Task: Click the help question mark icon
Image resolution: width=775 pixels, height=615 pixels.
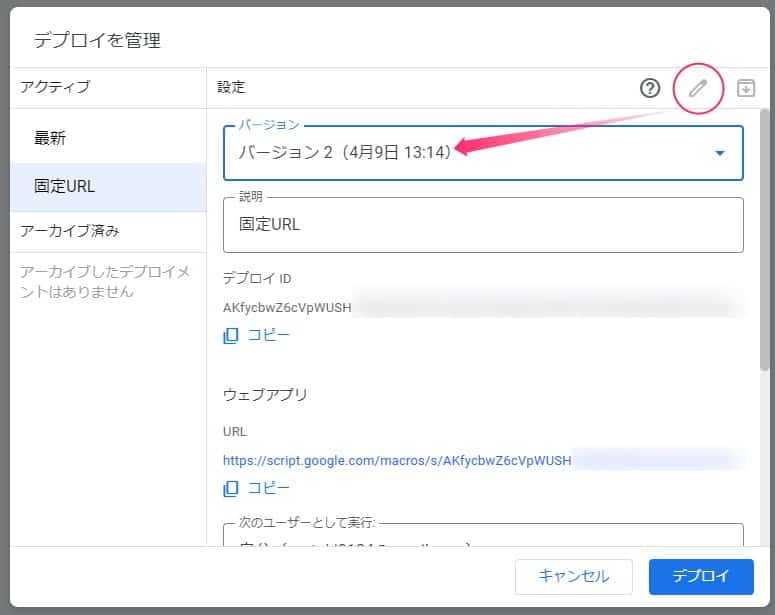Action: [650, 88]
